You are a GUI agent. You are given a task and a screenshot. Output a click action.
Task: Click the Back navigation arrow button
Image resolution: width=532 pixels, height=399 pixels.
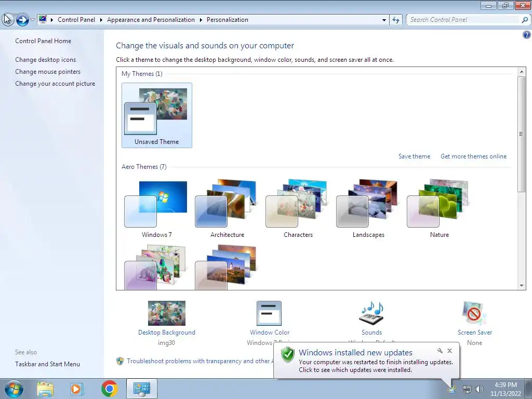[7, 20]
